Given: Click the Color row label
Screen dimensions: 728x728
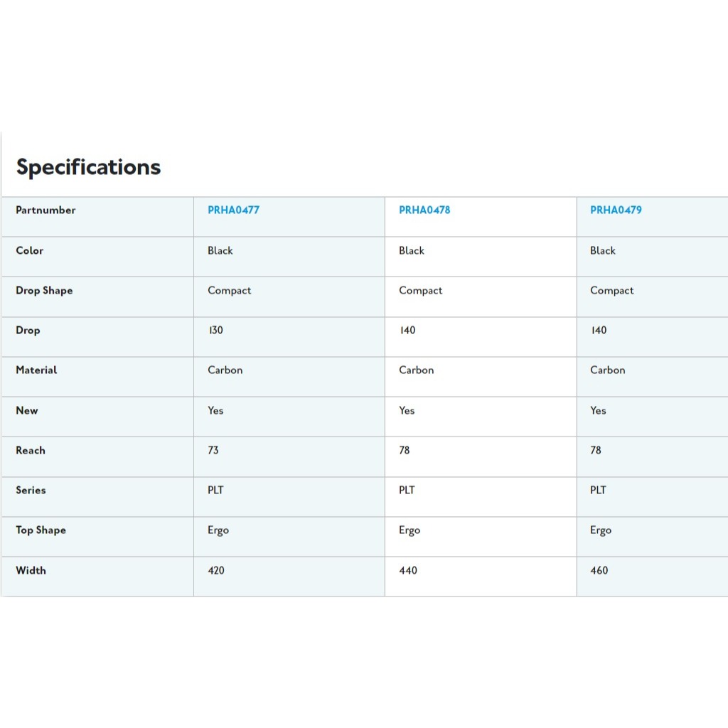Looking at the screenshot, I should (x=29, y=250).
